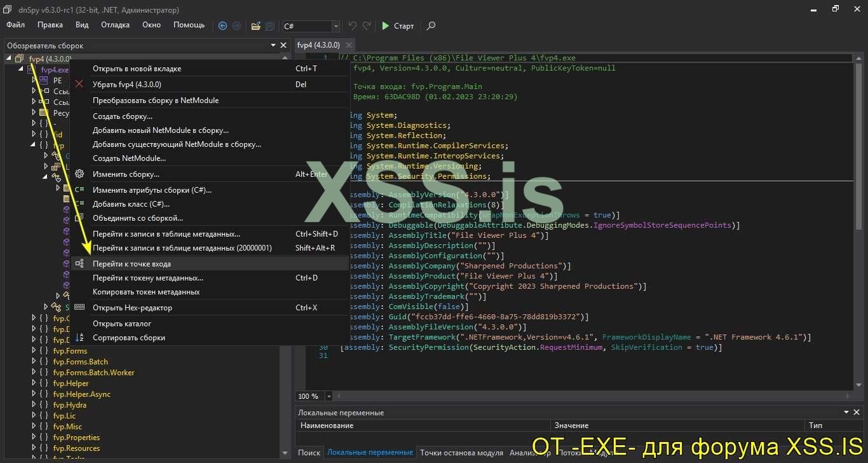Click the navigate forward arrow icon
Screen dimensions: 868x463
(x=236, y=26)
